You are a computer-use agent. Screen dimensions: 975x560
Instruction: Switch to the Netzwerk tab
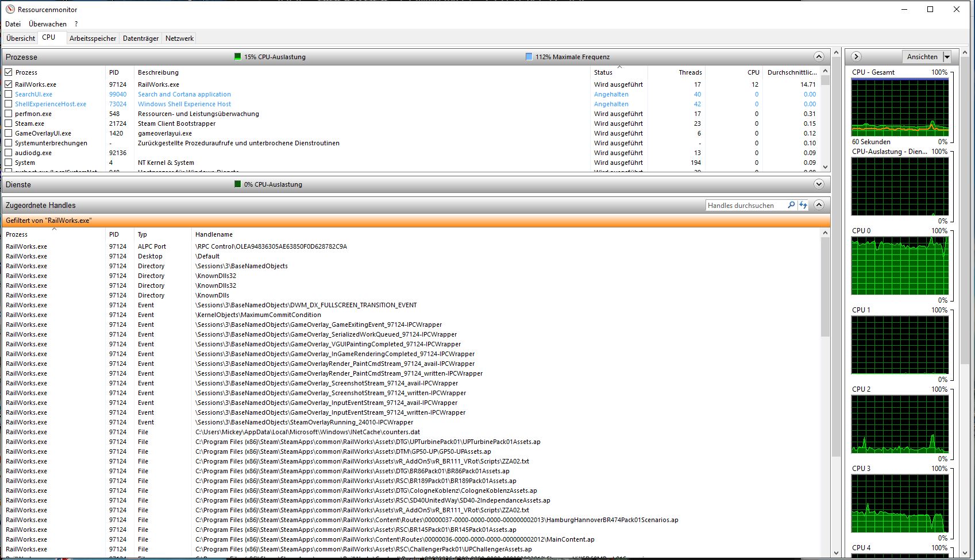click(x=179, y=38)
